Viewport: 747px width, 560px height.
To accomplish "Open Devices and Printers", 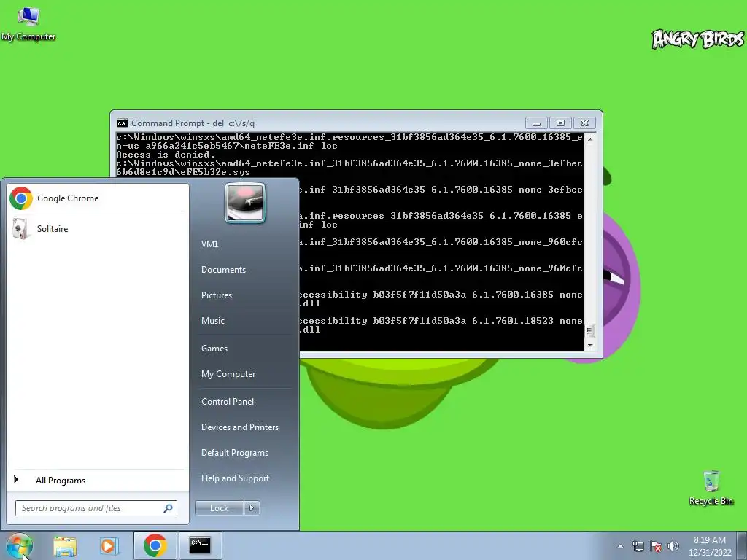I will [239, 427].
